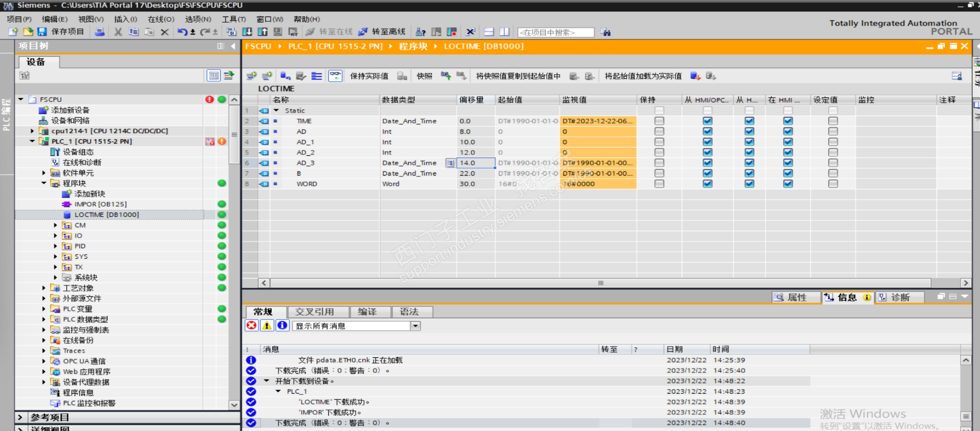Click the warning filter icon in messages
This screenshot has width=980, height=431.
click(x=267, y=326)
